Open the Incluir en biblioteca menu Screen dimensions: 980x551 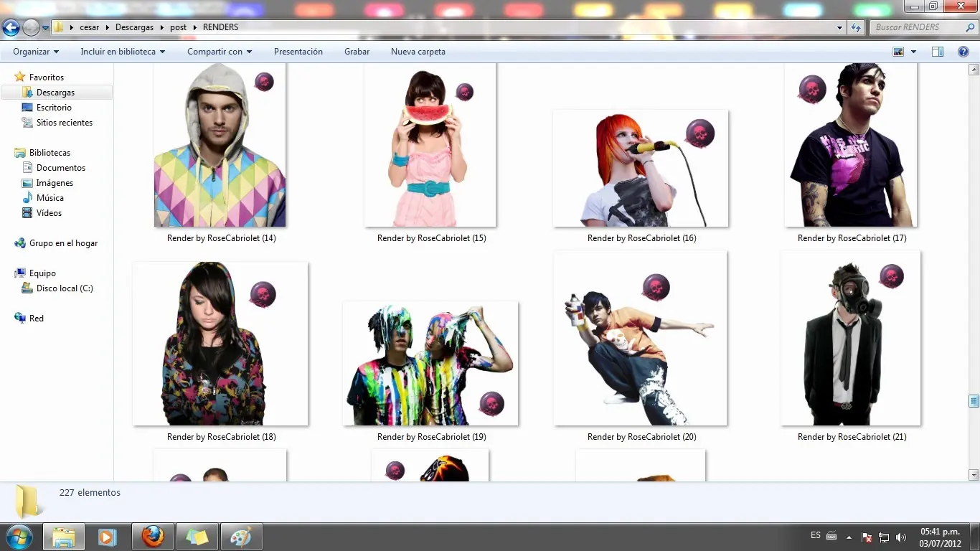click(x=123, y=52)
